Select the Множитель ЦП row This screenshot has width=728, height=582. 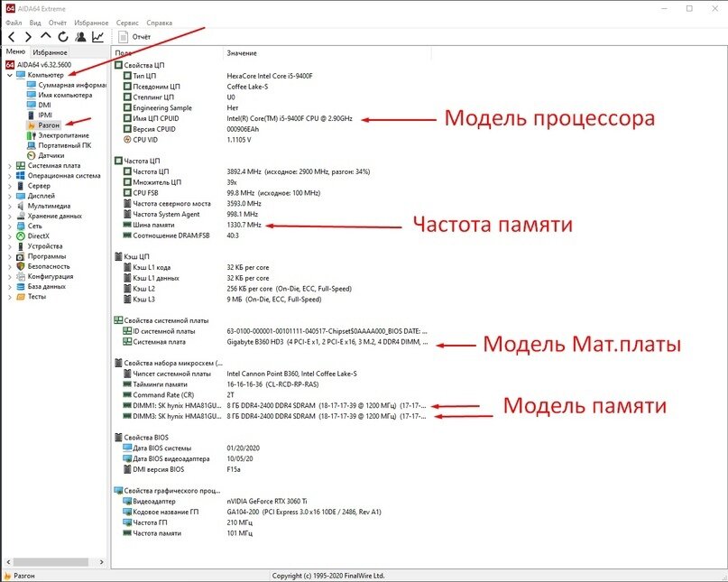tap(270, 182)
